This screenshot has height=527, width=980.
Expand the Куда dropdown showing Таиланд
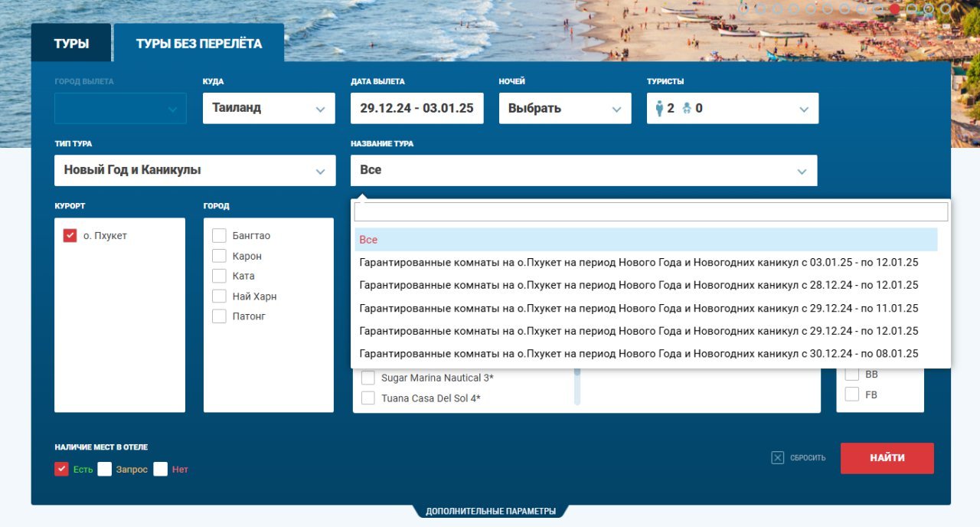click(x=269, y=108)
